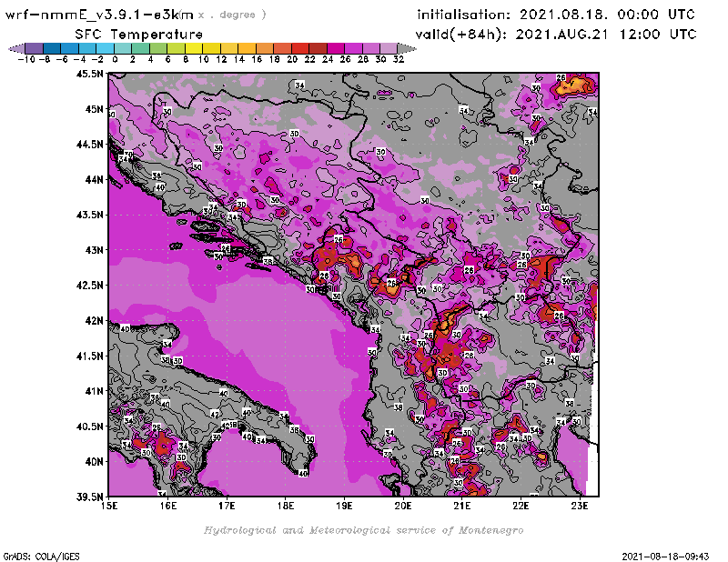Click the 23E longitude label

tap(580, 506)
